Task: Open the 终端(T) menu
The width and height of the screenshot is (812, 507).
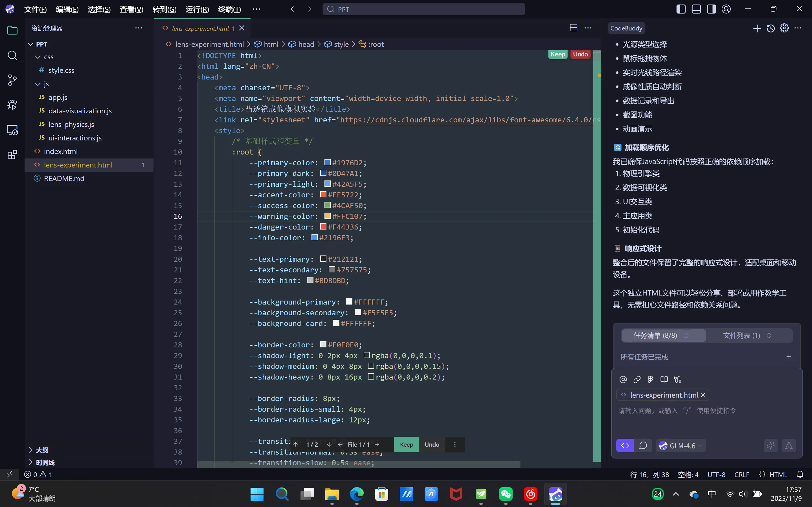Action: 229,9
